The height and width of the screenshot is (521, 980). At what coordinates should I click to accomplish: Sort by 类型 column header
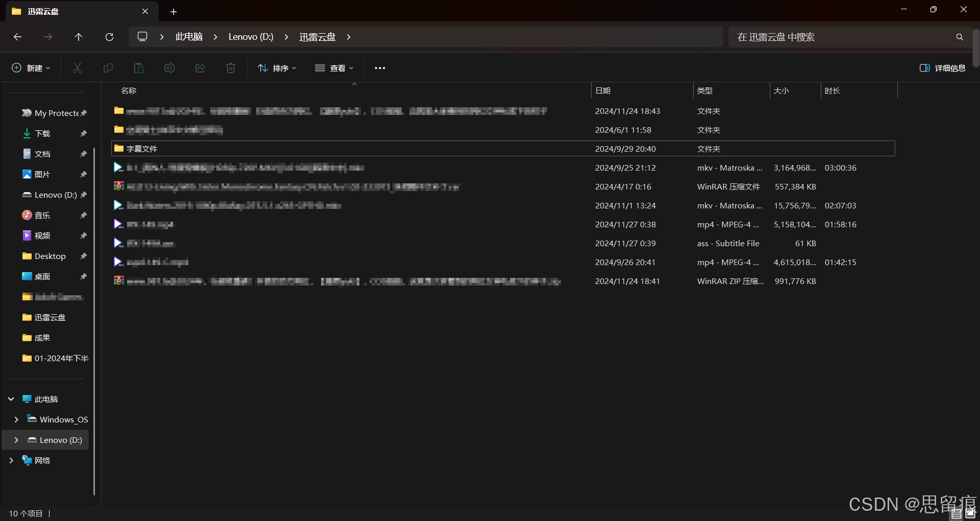[x=731, y=90]
